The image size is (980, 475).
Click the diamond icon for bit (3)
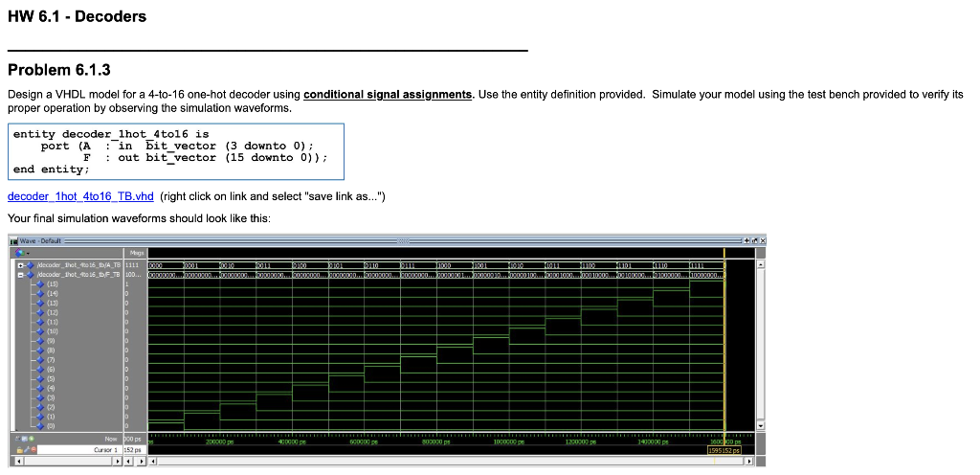tap(40, 398)
